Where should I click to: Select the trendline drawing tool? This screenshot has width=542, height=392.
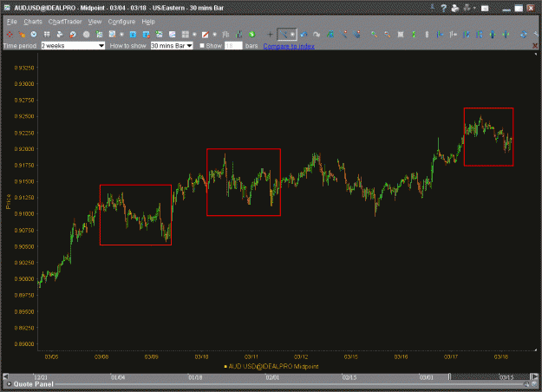tap(284, 34)
